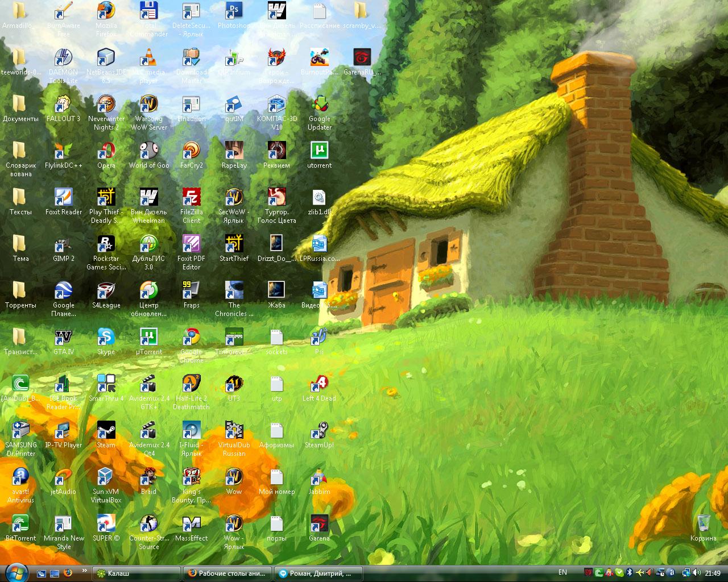Launch ДубльГИС 3.0 shortcut
Image resolution: width=728 pixels, height=582 pixels.
pos(149,252)
